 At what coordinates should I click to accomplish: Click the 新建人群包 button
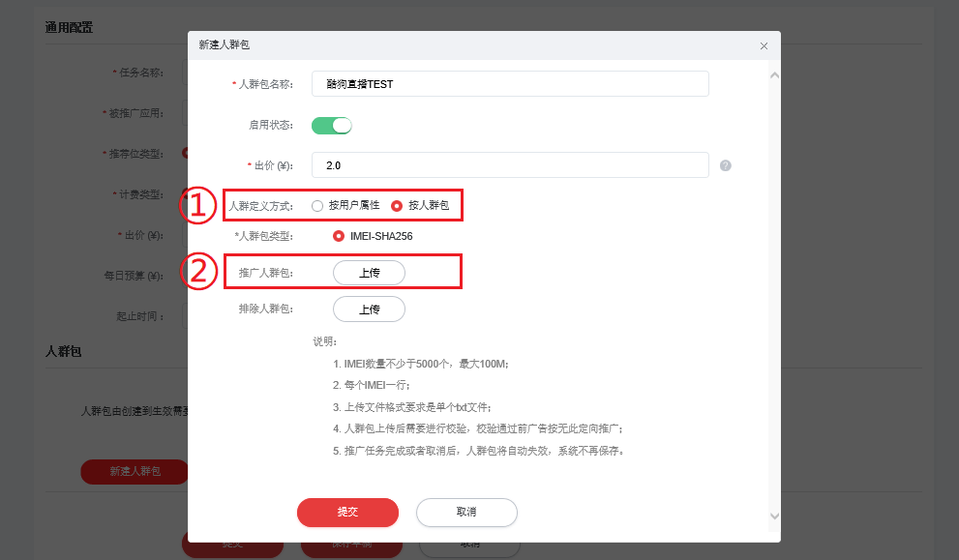[x=135, y=471]
